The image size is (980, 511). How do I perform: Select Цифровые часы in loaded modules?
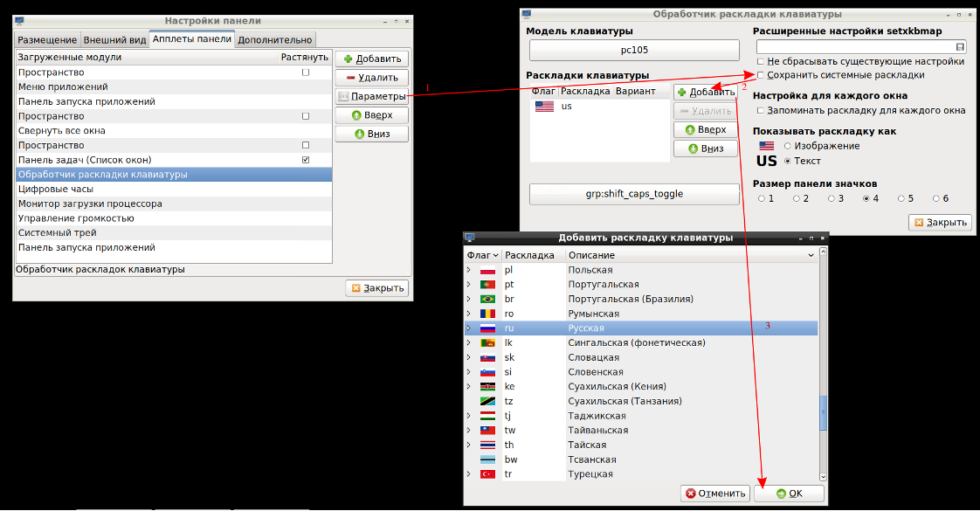[174, 190]
